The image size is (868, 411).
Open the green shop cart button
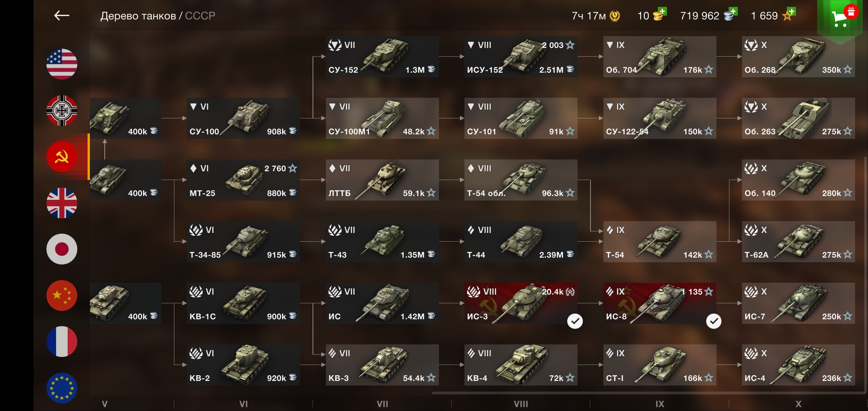tap(840, 18)
